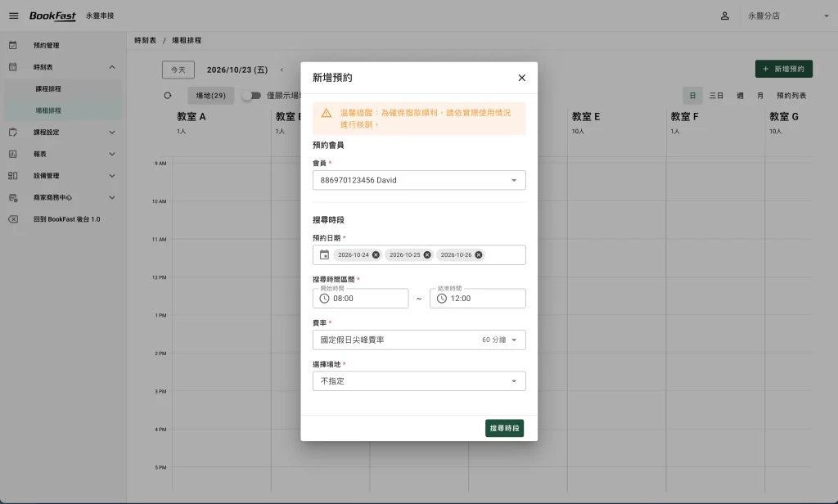Go to 課程排程 in the sidebar
The width and height of the screenshot is (838, 504).
63,88
